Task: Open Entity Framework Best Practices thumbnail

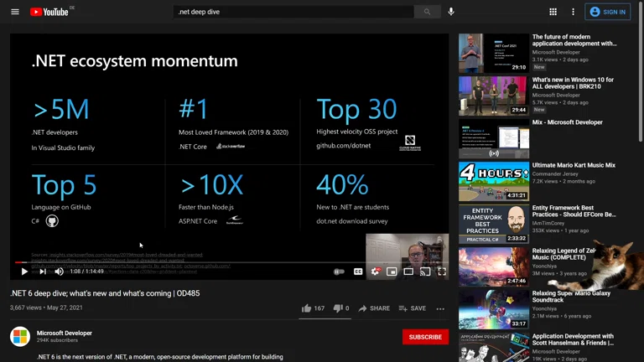Action: click(x=494, y=224)
